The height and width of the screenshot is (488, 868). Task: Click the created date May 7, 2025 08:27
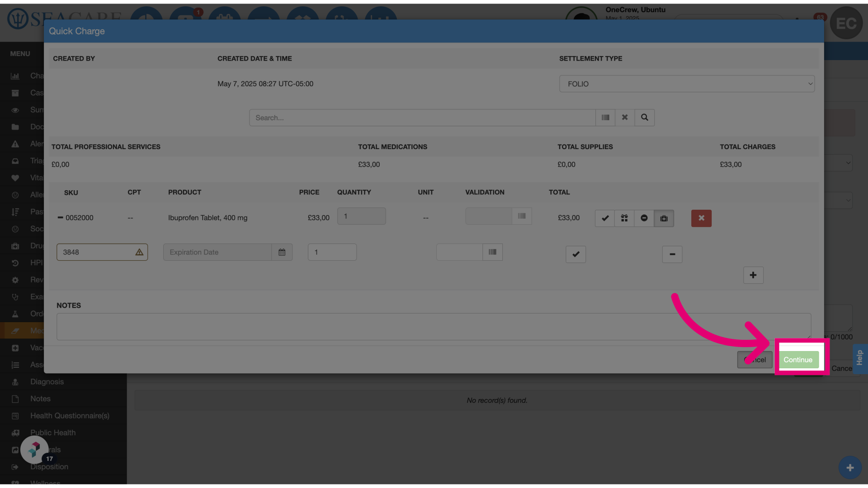(x=265, y=84)
